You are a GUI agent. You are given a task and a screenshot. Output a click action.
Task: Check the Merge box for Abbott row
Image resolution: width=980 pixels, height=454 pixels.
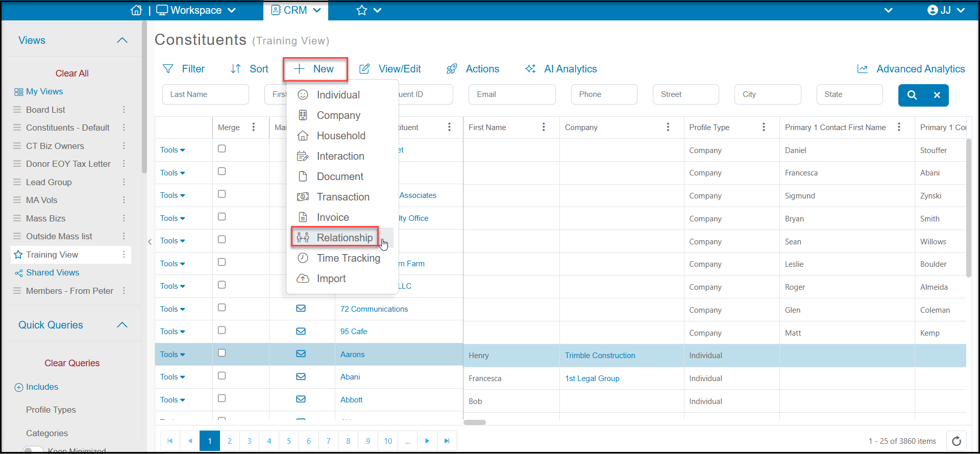click(222, 398)
